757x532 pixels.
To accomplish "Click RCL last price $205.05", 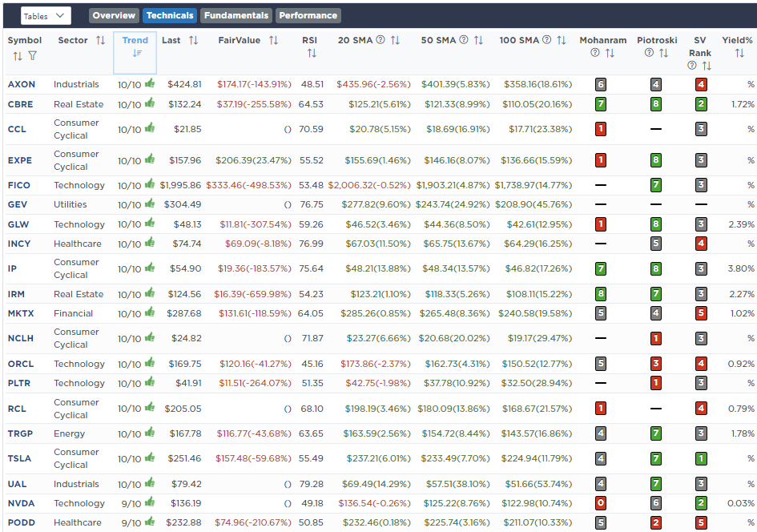I will [x=183, y=409].
